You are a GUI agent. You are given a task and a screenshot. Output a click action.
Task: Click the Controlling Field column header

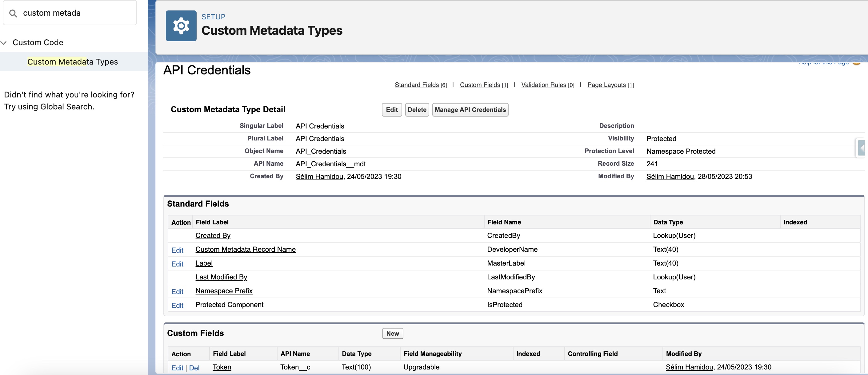pos(592,354)
